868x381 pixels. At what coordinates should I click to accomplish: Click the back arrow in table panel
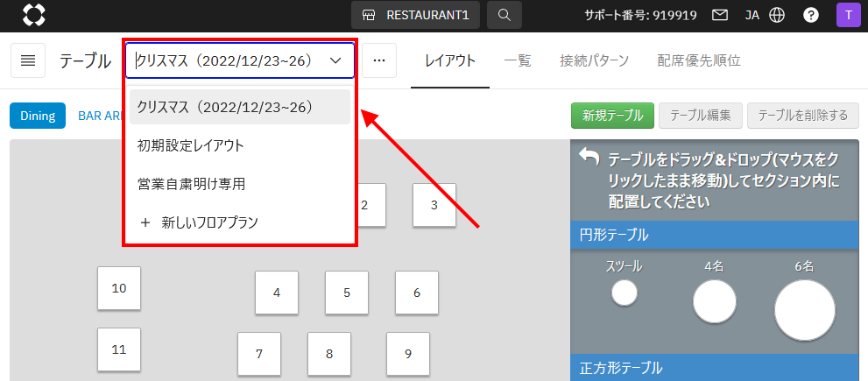coord(589,158)
